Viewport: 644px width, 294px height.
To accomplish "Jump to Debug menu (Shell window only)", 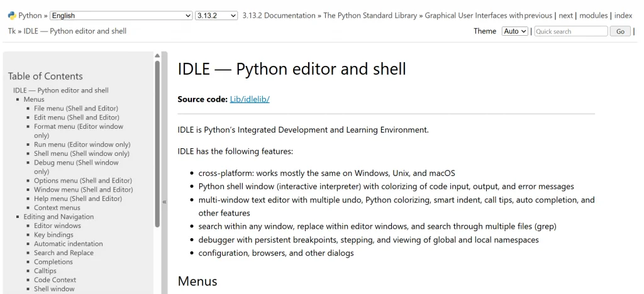I will coord(76,167).
